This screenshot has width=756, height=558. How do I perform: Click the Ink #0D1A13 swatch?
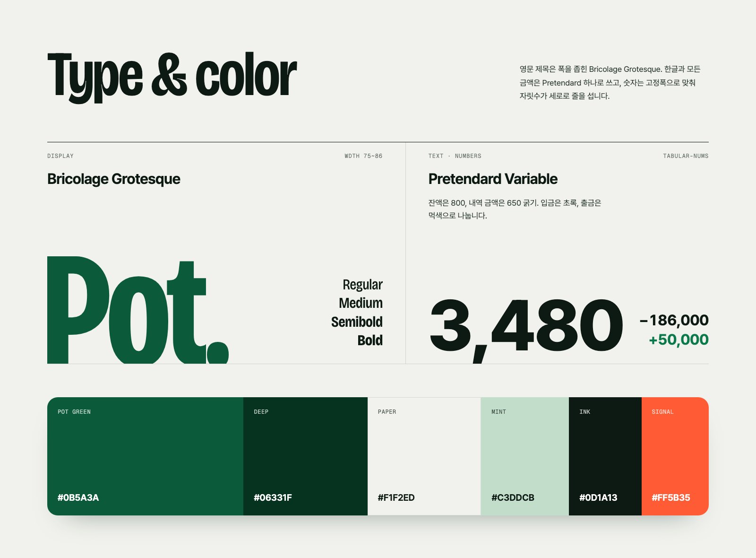pos(605,456)
